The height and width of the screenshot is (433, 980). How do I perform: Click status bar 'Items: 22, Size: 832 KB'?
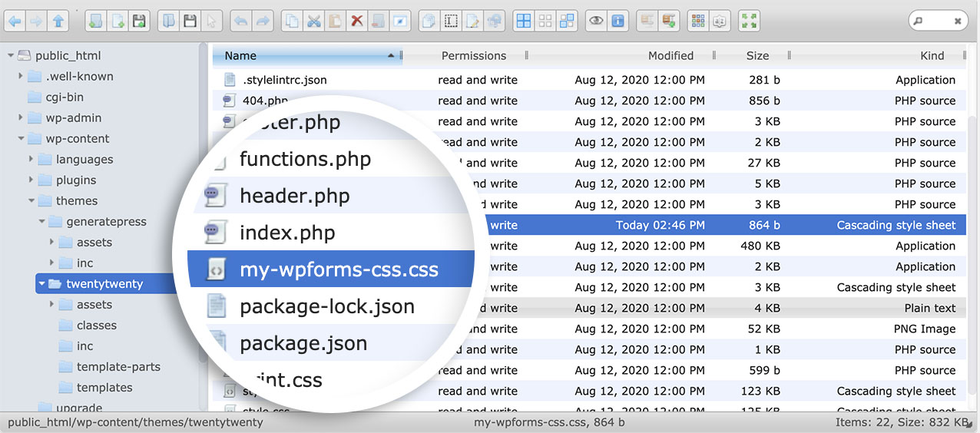902,422
